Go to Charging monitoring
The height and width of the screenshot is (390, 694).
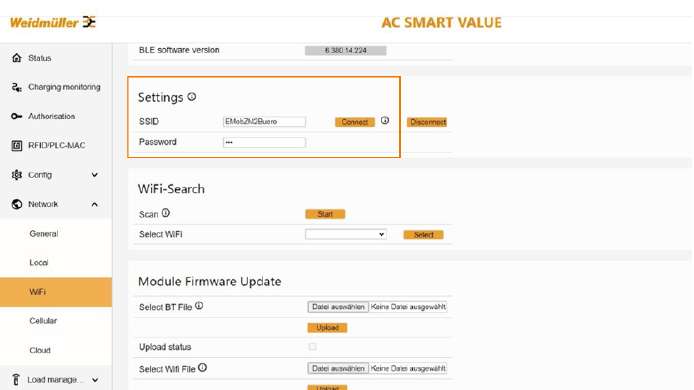pyautogui.click(x=64, y=87)
